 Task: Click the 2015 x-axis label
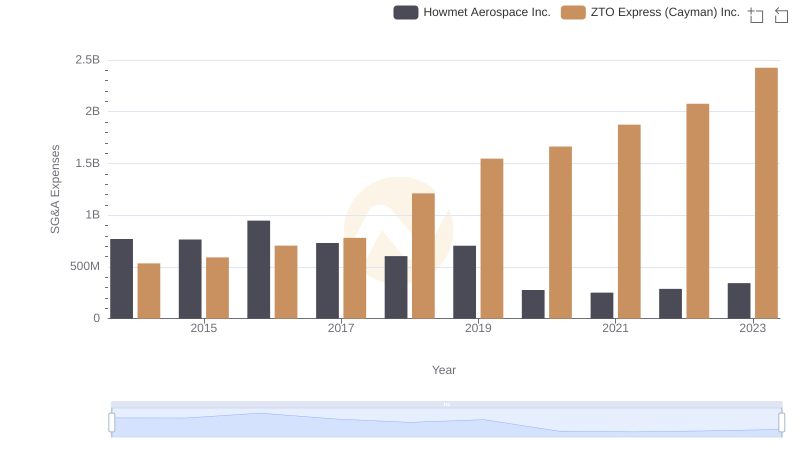(x=204, y=328)
